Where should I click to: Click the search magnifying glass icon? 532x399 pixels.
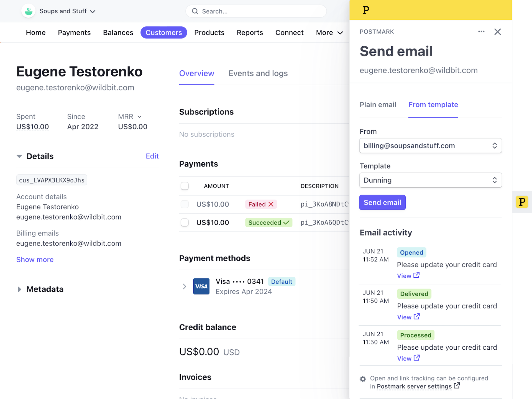click(x=195, y=11)
